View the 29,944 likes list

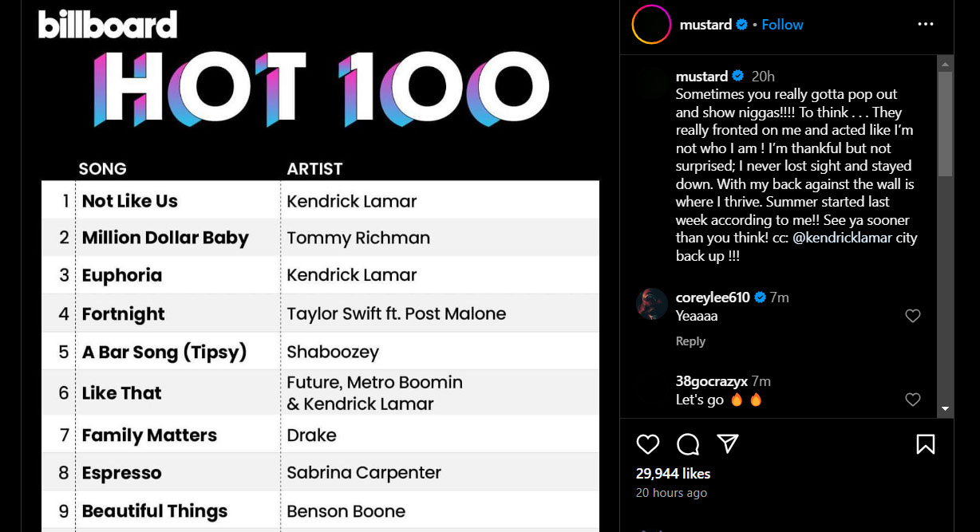pos(673,474)
